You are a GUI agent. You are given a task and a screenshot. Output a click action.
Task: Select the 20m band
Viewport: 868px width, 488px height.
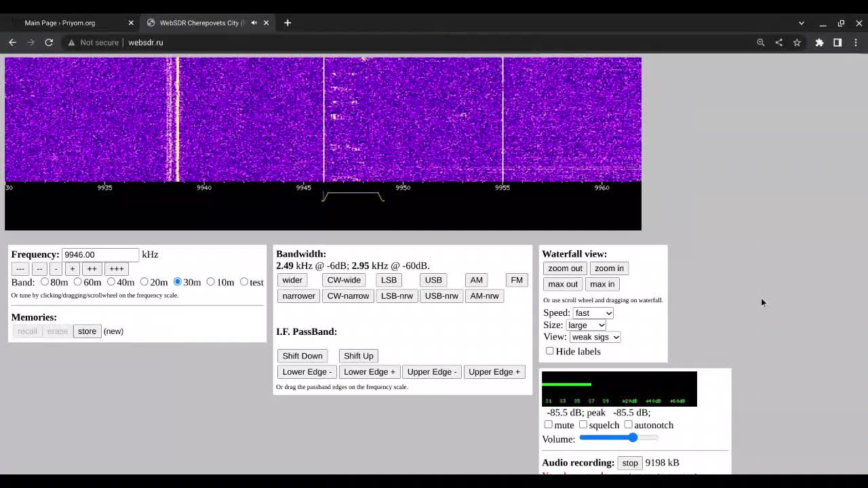[144, 281]
